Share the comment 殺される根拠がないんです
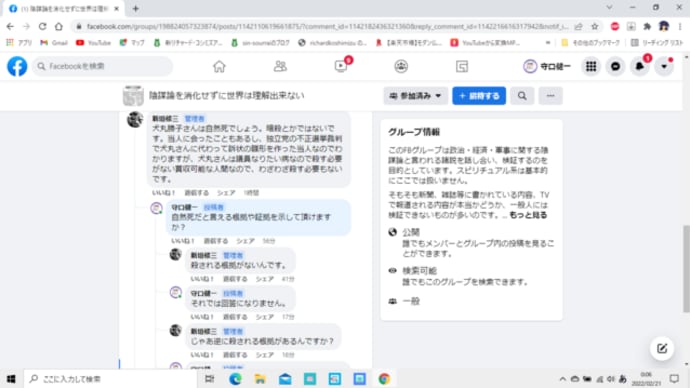This screenshot has width=690, height=388. pos(264,279)
